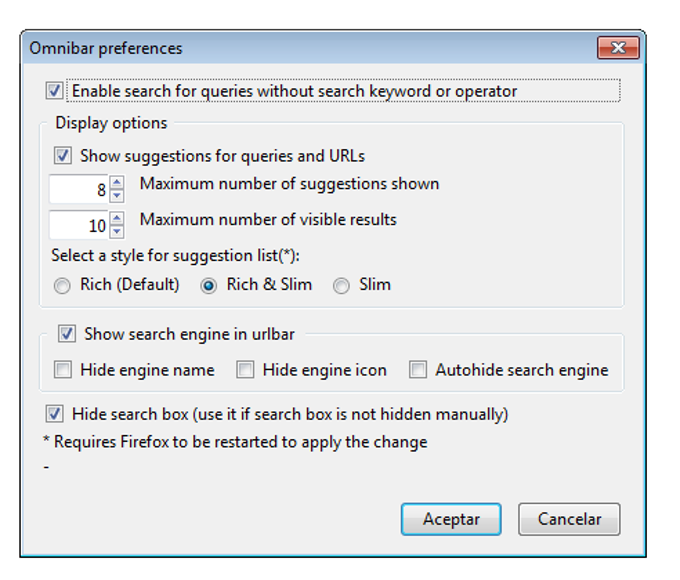
Task: Toggle Enable search for queries without keyword
Action: pos(54,91)
